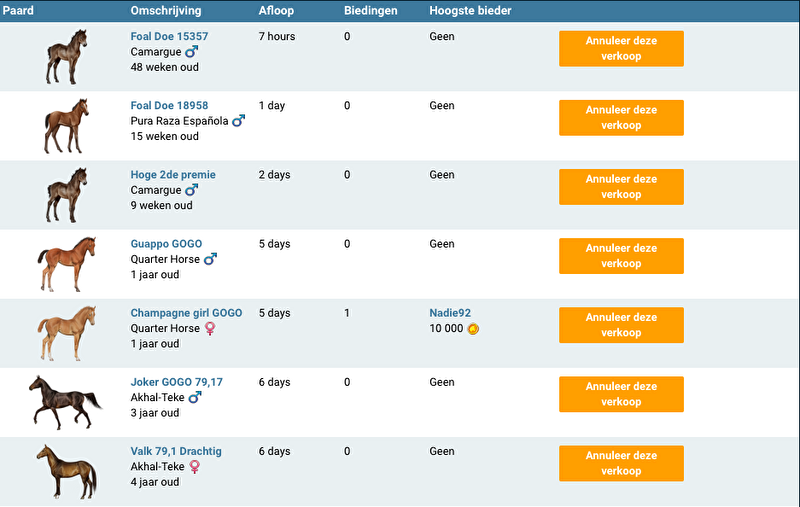
Task: Click male icon for Hoge 2de premie
Action: (192, 190)
